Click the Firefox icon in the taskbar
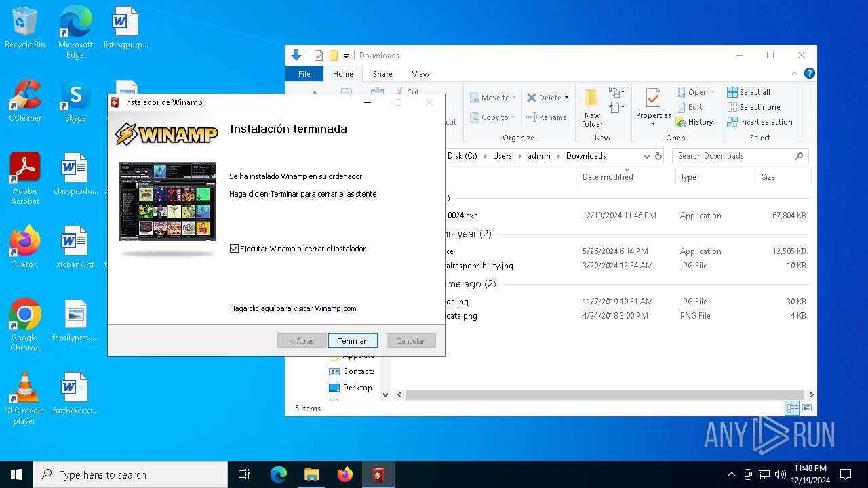 [345, 474]
